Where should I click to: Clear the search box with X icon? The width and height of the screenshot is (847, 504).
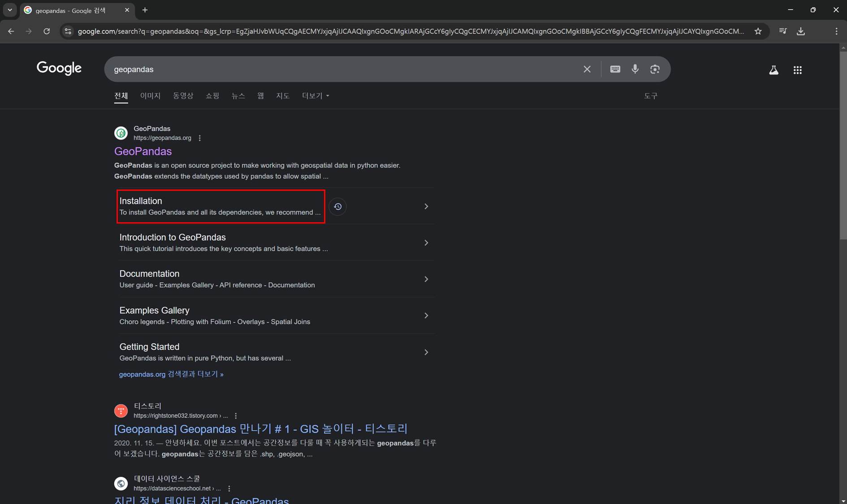point(587,69)
